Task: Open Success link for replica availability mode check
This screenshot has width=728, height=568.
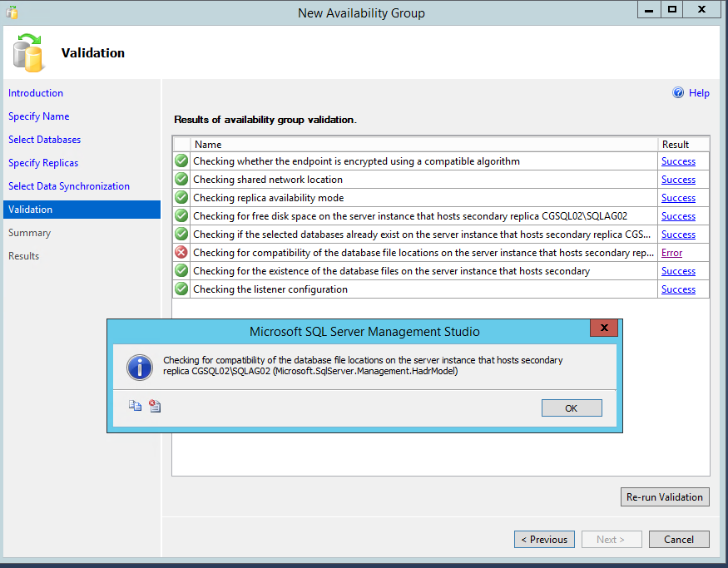Action: pos(678,197)
